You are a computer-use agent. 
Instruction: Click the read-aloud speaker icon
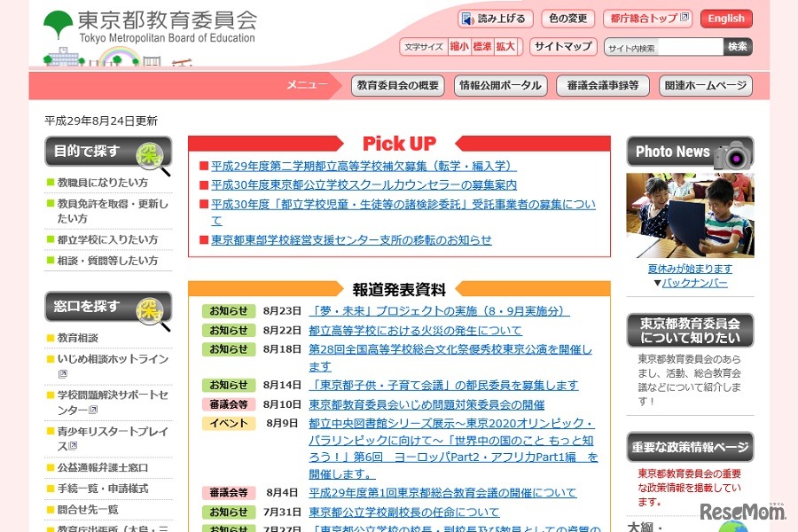tap(467, 18)
